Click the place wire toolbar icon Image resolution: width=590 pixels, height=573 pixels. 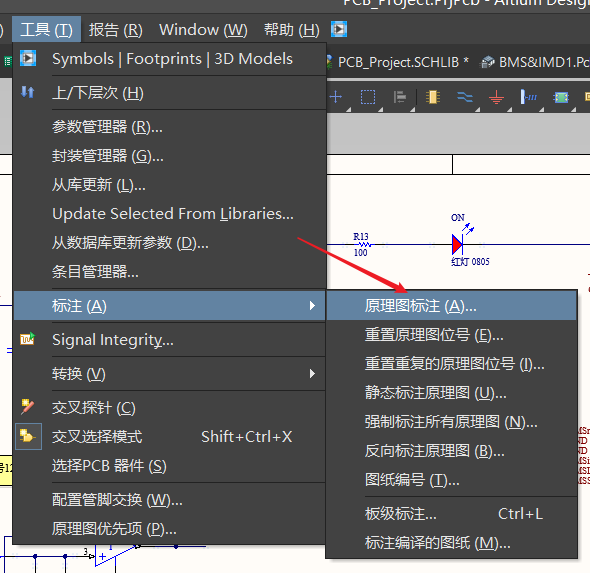point(465,97)
